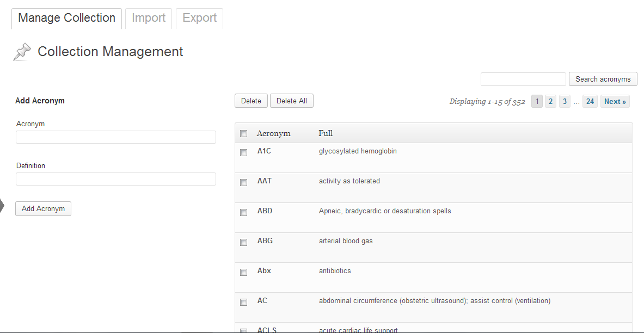Select the ABD row checkbox
Viewport: 644px width, 333px height.
point(243,212)
